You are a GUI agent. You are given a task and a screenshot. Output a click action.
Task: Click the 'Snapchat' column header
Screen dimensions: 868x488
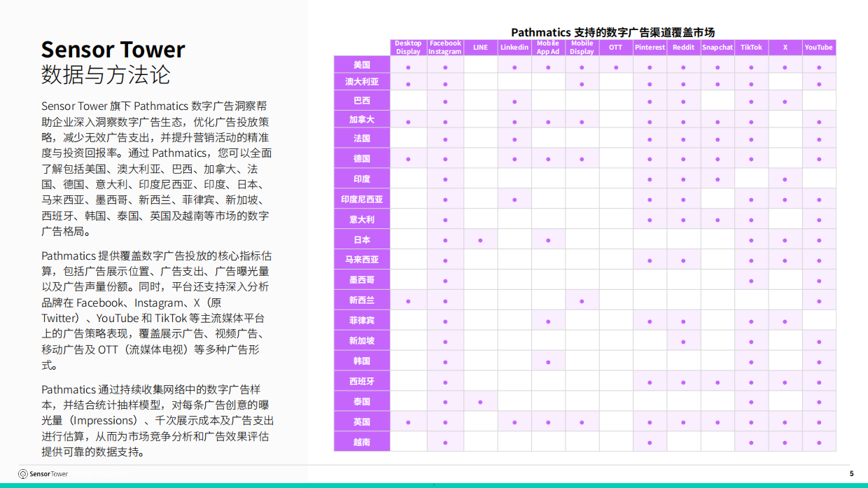coord(717,48)
